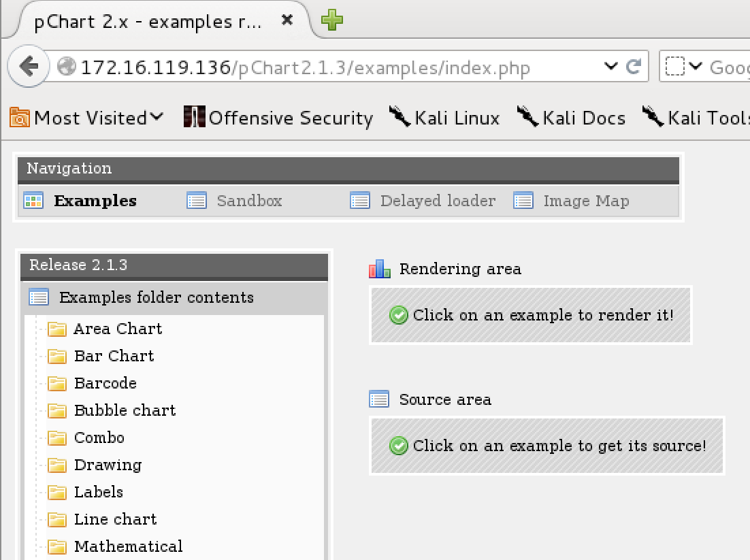The height and width of the screenshot is (560, 750).
Task: Close the pChart 2.x tab
Action: [x=287, y=20]
